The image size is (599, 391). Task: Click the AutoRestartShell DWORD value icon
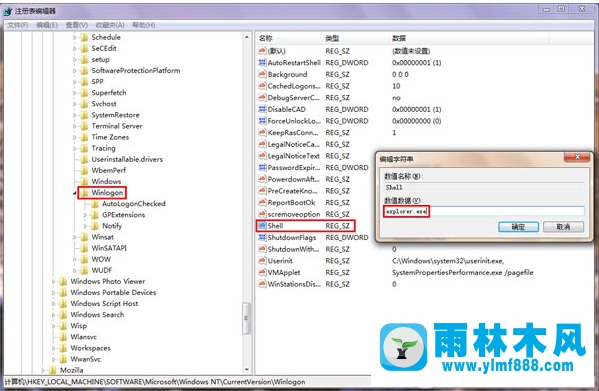point(262,63)
